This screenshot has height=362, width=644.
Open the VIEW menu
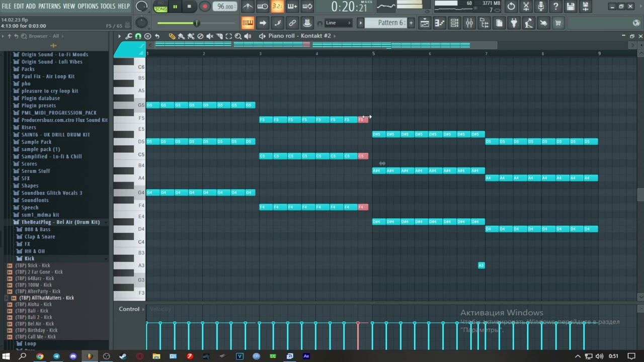click(69, 6)
